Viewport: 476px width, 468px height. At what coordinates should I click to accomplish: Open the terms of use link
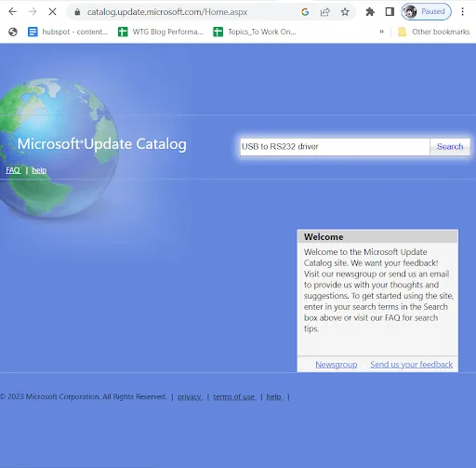pos(234,396)
